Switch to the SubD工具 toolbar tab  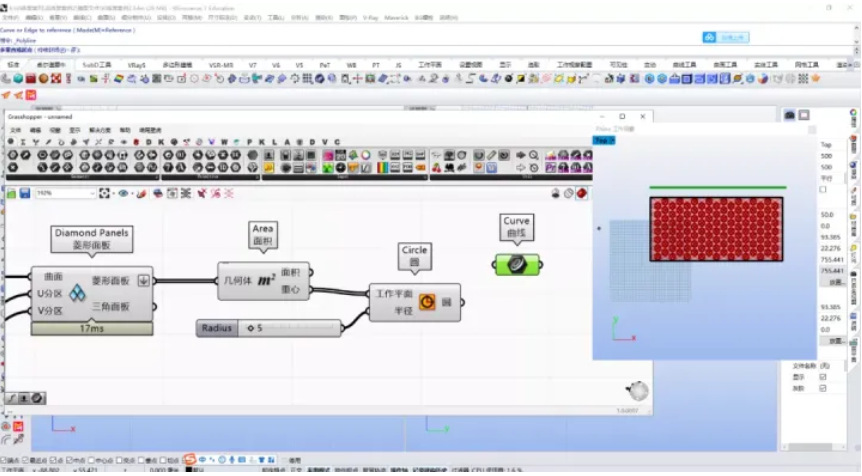[x=97, y=65]
